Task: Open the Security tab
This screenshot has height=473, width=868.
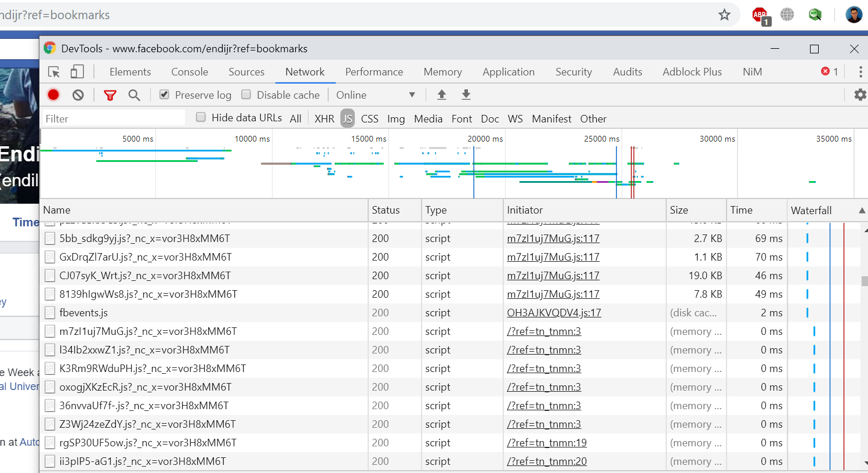Action: click(573, 71)
